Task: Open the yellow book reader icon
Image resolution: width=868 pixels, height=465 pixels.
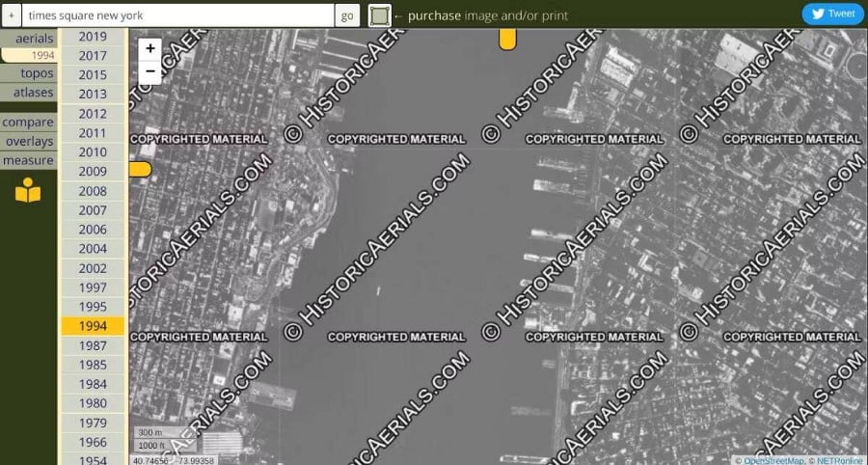Action: tap(28, 191)
